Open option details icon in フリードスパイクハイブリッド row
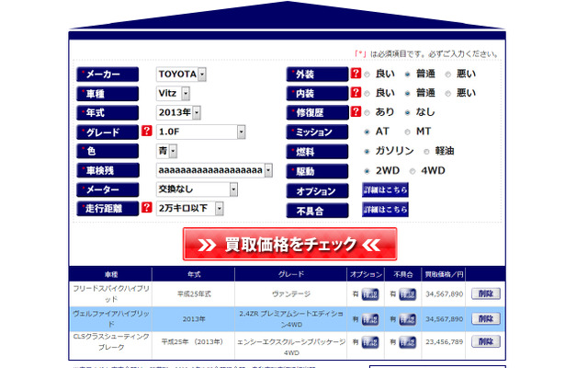The width and height of the screenshot is (588, 368). coord(369,294)
